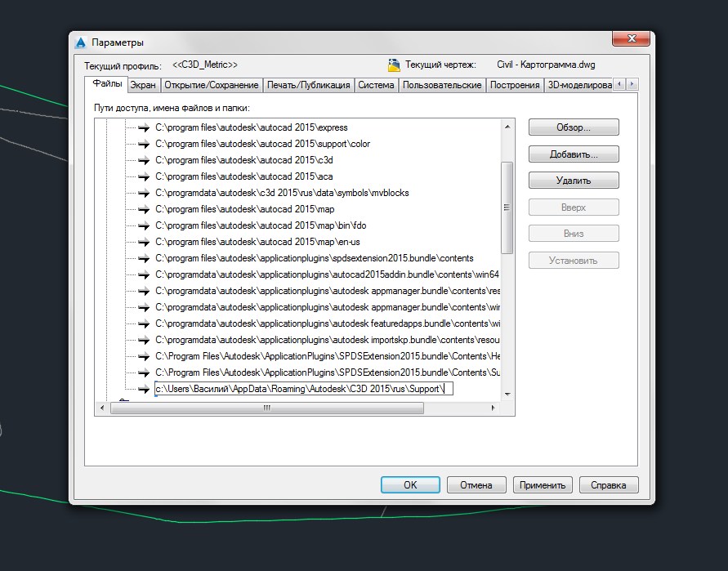Select the path ending in autocad 2015\map
Image resolution: width=728 pixels, height=571 pixels.
(x=245, y=209)
